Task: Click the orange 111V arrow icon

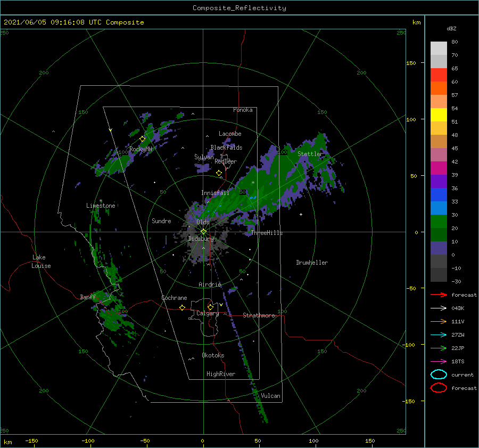Action: [x=439, y=321]
